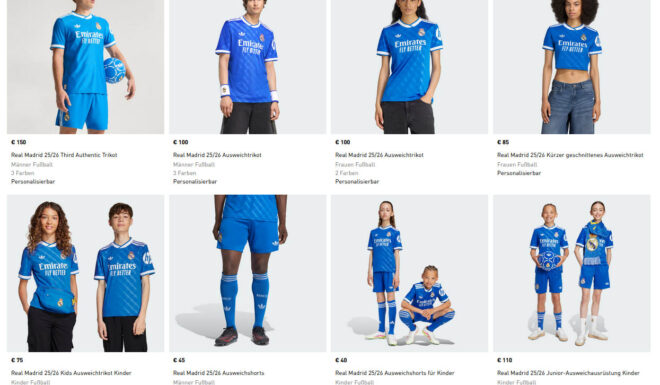Open the women's Ausweichtrikot product photo
Image resolution: width=660 pixels, height=385 pixels.
click(410, 67)
